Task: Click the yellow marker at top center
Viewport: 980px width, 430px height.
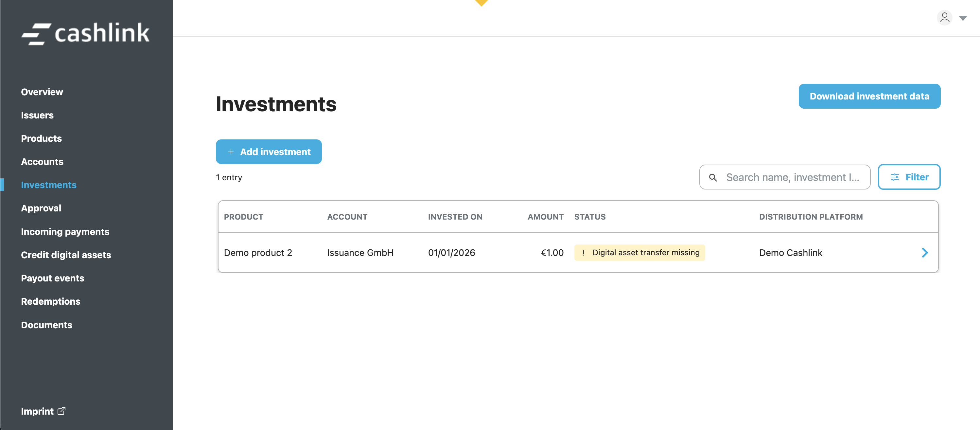Action: point(481,2)
